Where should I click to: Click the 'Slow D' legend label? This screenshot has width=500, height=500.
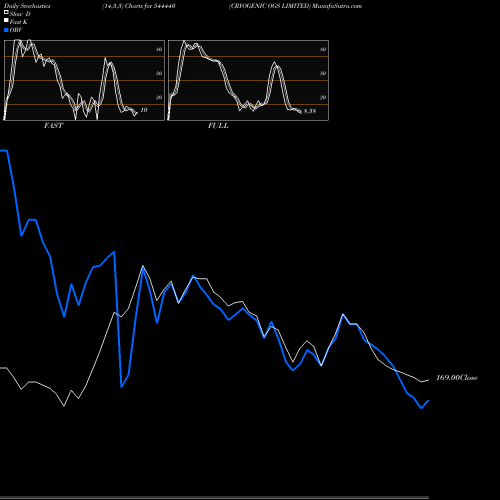tap(20, 14)
